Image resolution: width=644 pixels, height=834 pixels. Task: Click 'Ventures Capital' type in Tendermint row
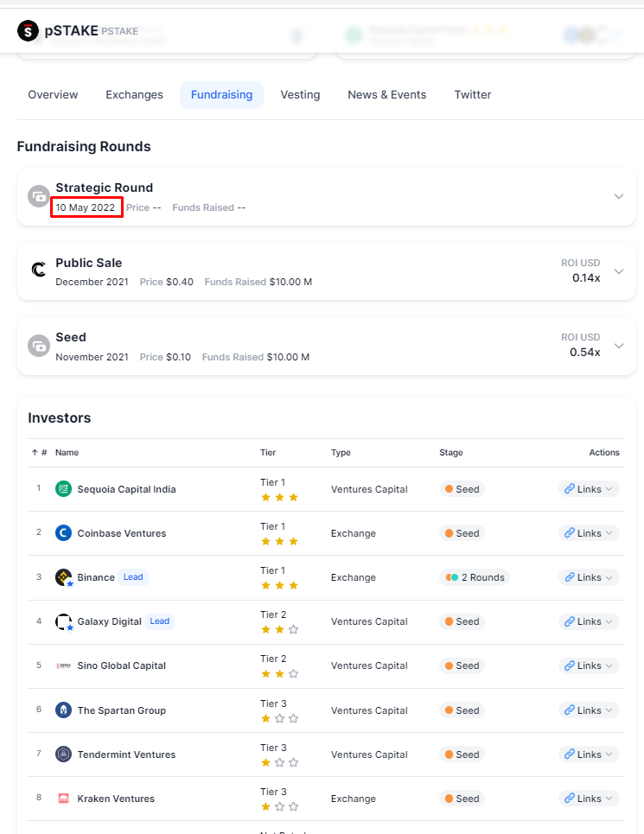tap(369, 754)
